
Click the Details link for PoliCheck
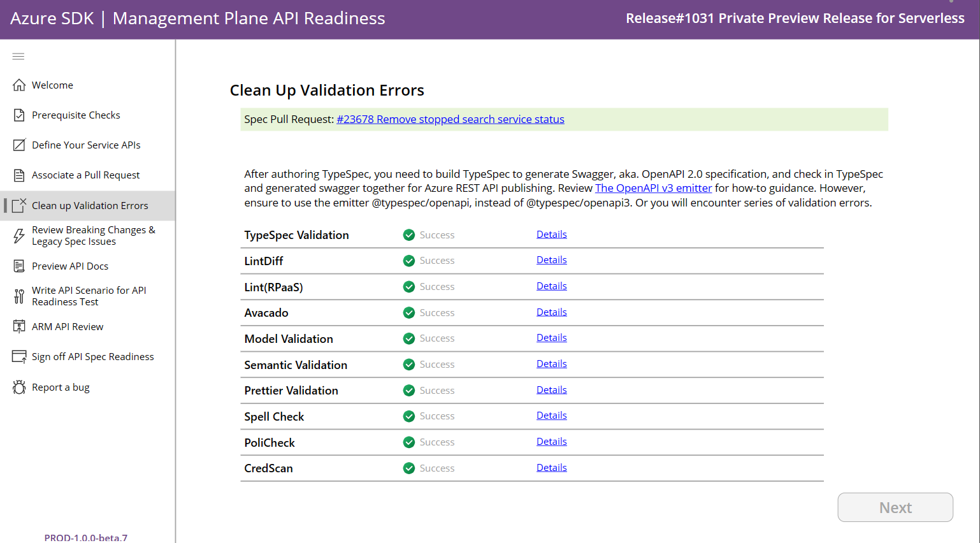click(x=551, y=441)
